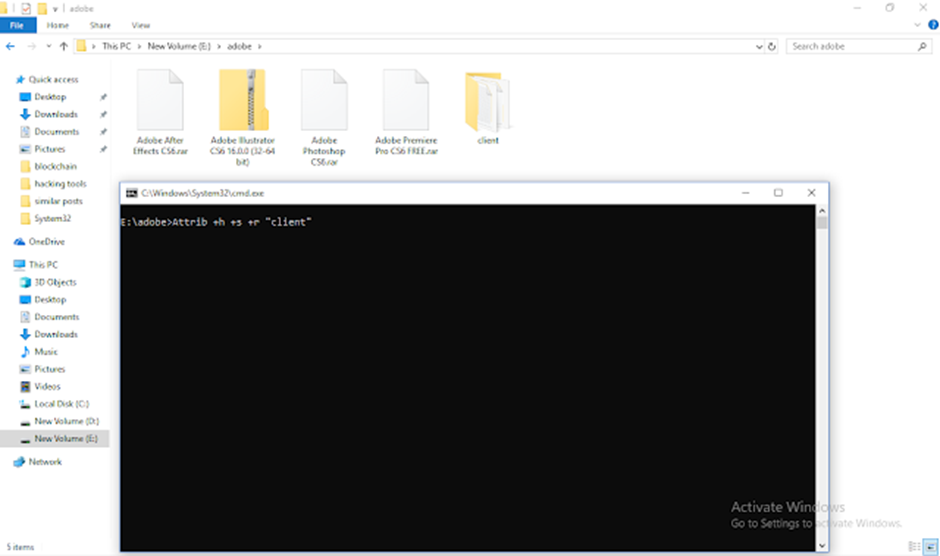Refresh the adobe folder view
This screenshot has width=940, height=556.
click(x=772, y=46)
